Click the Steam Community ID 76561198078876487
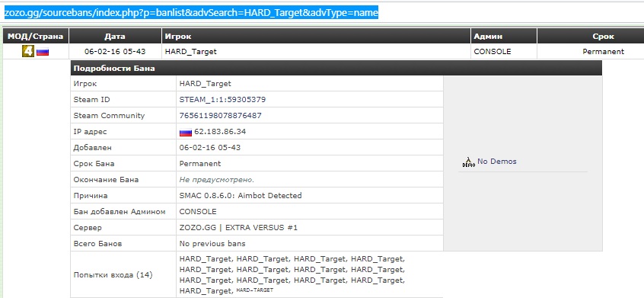Image resolution: width=644 pixels, height=298 pixels. [220, 116]
